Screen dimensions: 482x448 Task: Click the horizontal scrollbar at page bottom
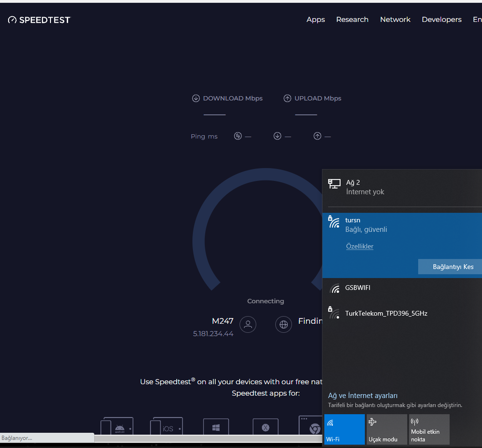pos(208,438)
